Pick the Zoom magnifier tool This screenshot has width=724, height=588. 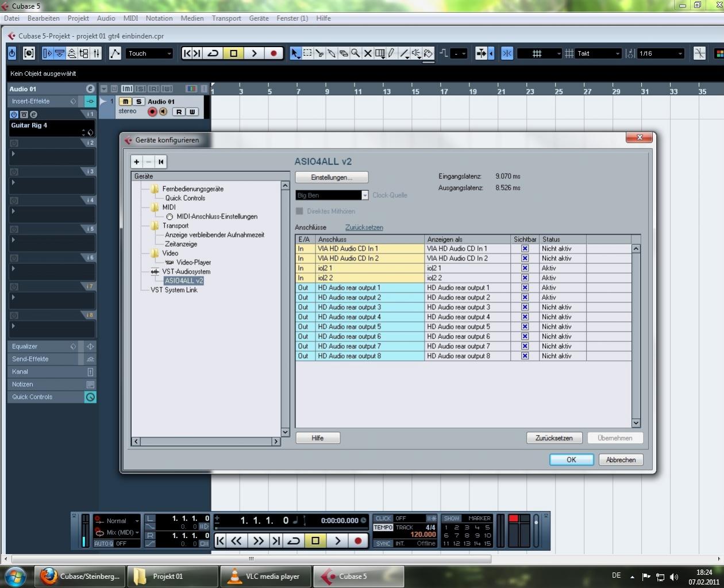[356, 53]
